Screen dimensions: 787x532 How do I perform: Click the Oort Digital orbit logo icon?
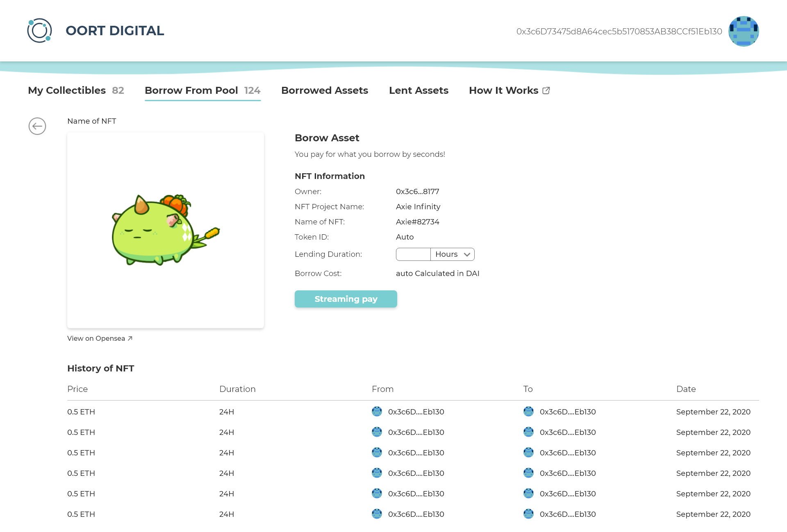(x=39, y=31)
